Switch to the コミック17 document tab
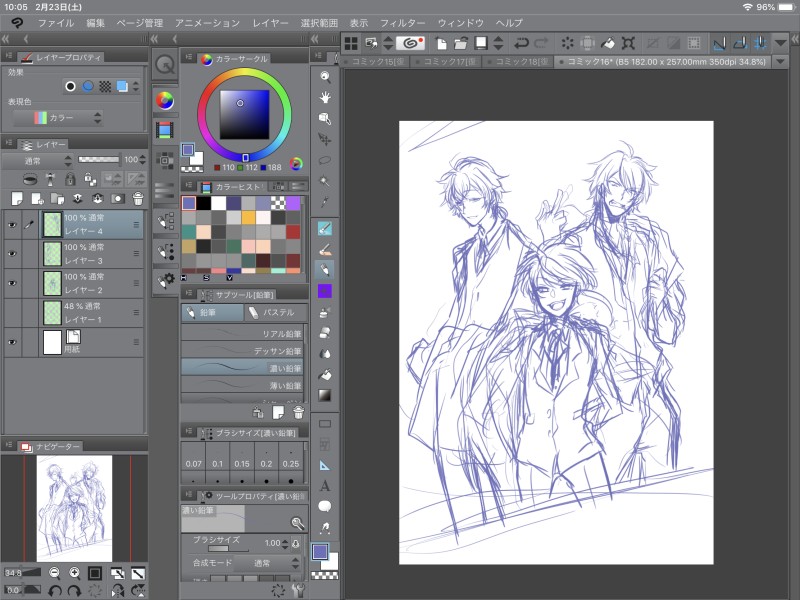The image size is (800, 600). 447,62
